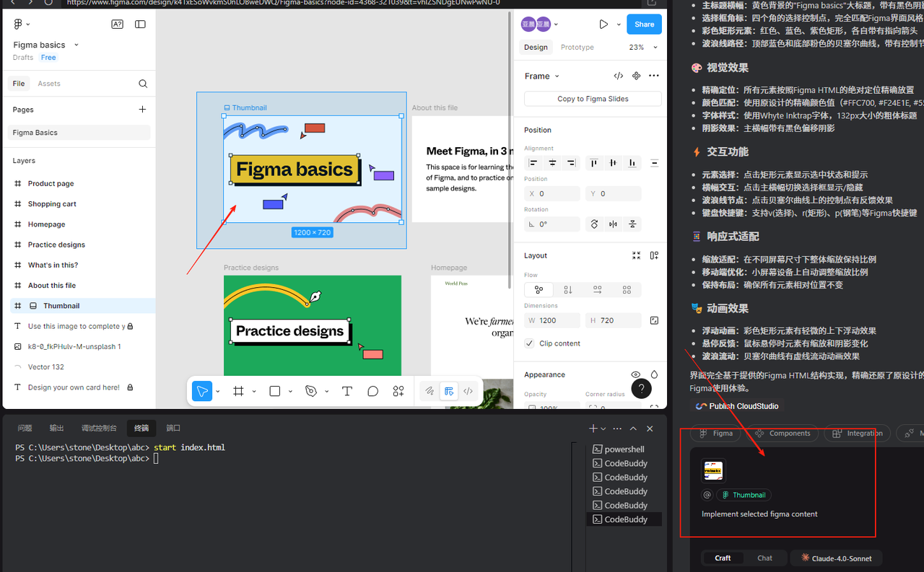Align horizontal centers icon
Screen dimensions: 924x572
click(552, 164)
